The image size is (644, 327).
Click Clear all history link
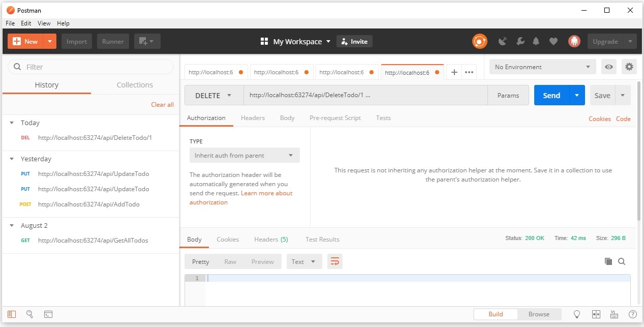162,104
